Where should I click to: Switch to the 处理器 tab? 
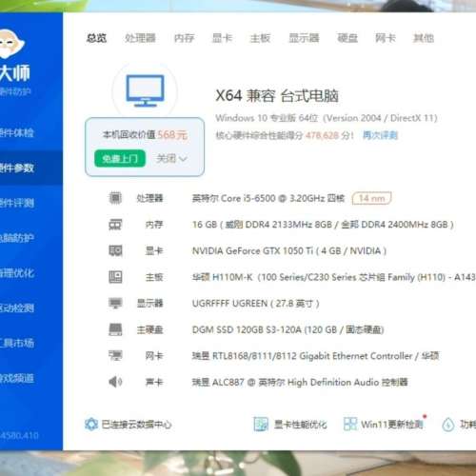pos(140,38)
